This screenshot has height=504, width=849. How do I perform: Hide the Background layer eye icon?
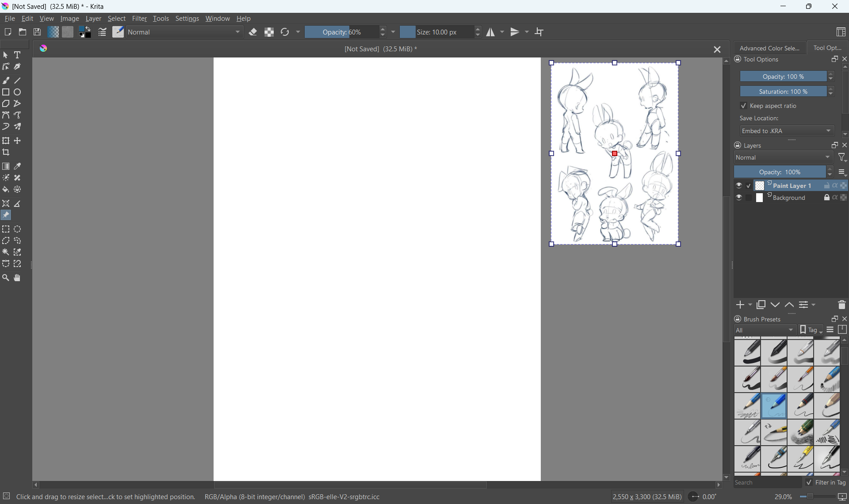click(x=739, y=198)
